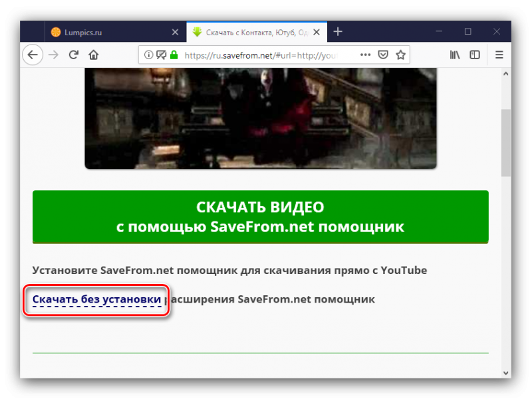
Task: Click the 'Скачать без установки' link
Action: click(x=96, y=299)
